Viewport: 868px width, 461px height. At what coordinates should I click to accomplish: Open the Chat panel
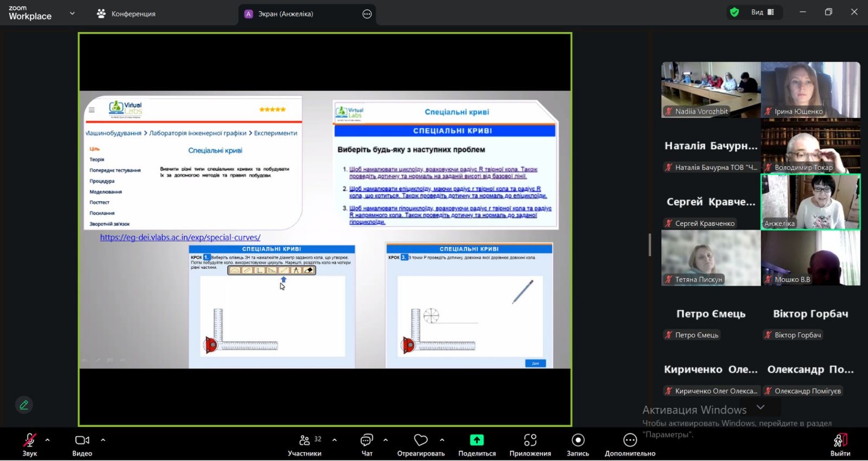pyautogui.click(x=367, y=440)
